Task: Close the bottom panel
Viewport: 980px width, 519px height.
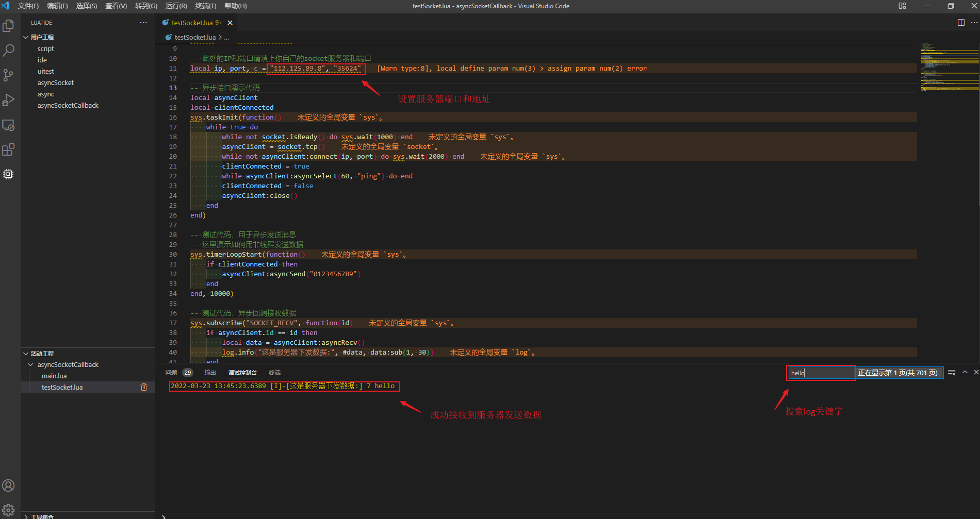Action: 976,372
